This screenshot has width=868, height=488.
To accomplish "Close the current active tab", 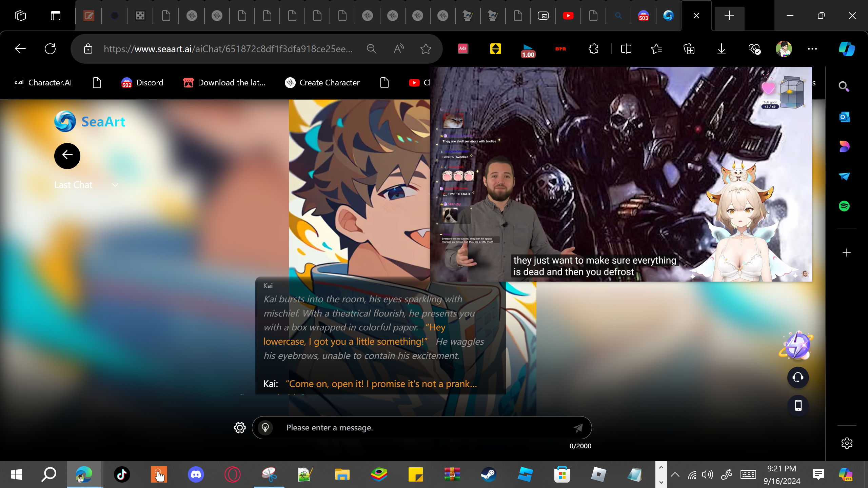I will [x=696, y=16].
